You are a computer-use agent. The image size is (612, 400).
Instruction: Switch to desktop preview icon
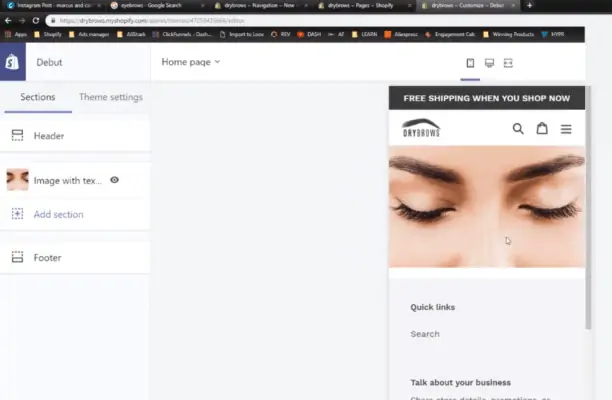pos(489,63)
